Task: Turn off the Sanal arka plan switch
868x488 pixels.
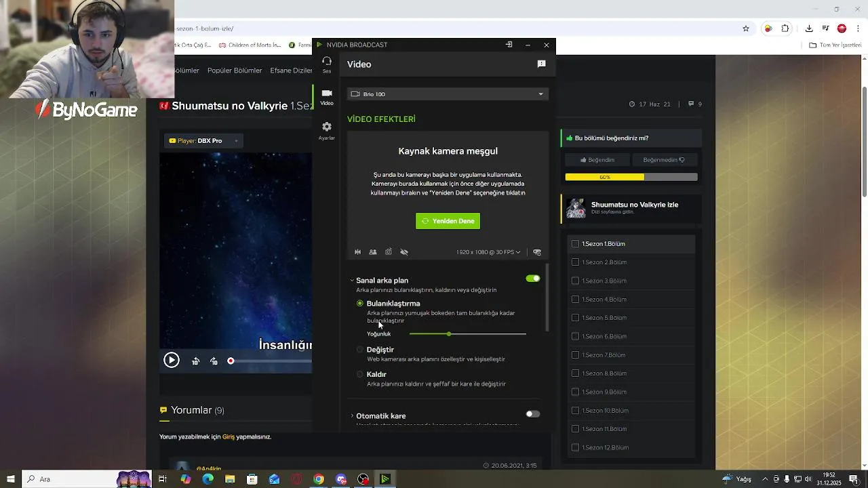Action: (x=533, y=279)
